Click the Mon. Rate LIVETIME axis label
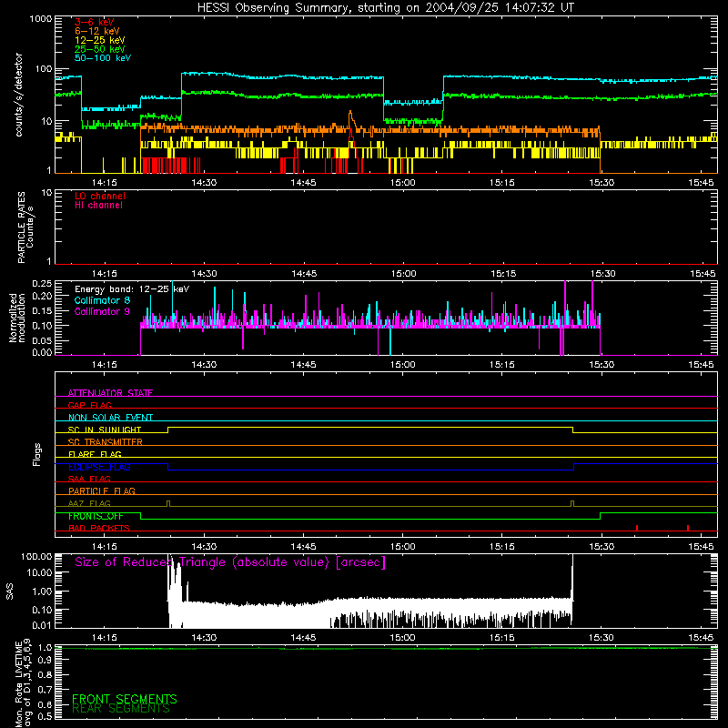The height and width of the screenshot is (728, 728). [x=24, y=682]
